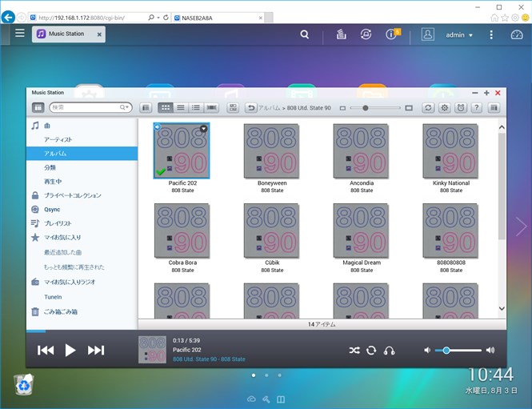532x409 pixels.
Task: Toggle the right playlist panel button
Action: 494,107
